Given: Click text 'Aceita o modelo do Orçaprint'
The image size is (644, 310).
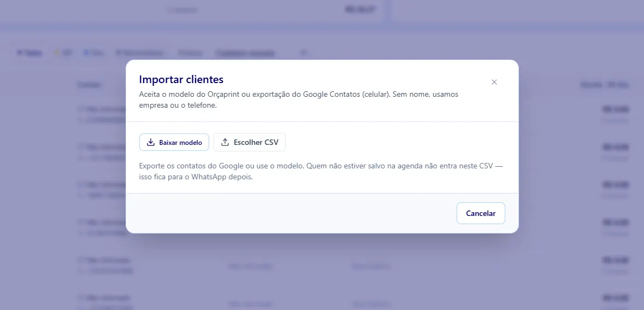Looking at the screenshot, I should tap(190, 94).
